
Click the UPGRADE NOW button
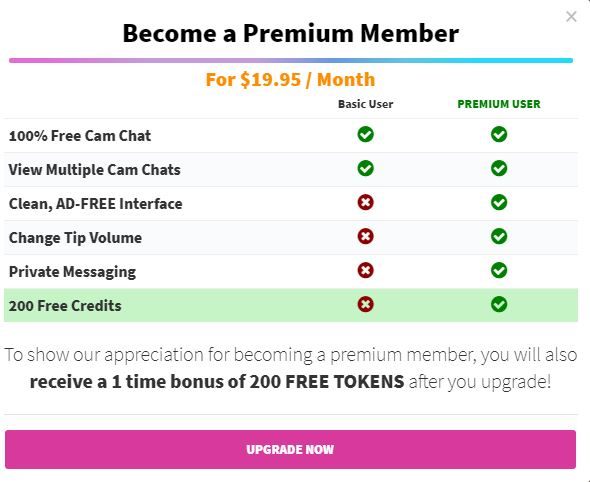[290, 449]
